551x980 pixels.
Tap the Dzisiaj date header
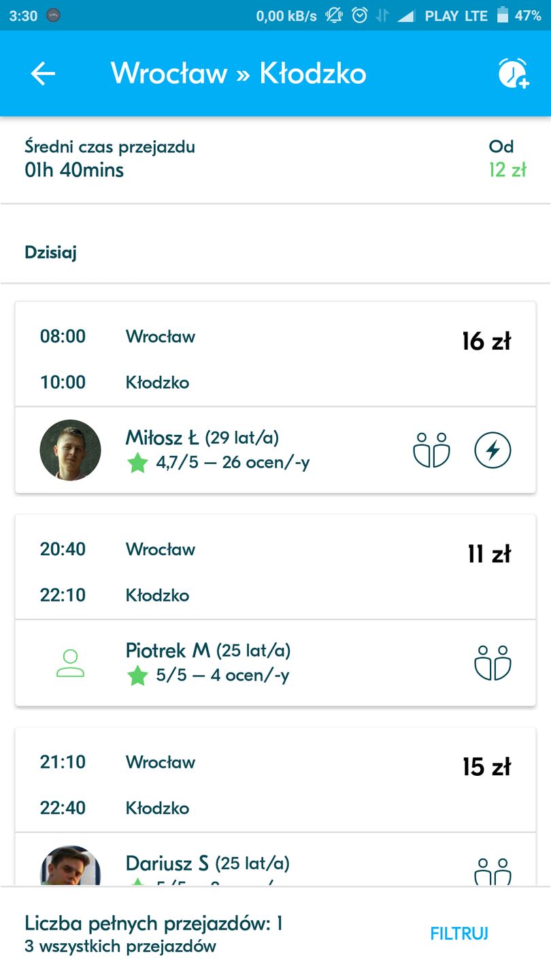51,253
